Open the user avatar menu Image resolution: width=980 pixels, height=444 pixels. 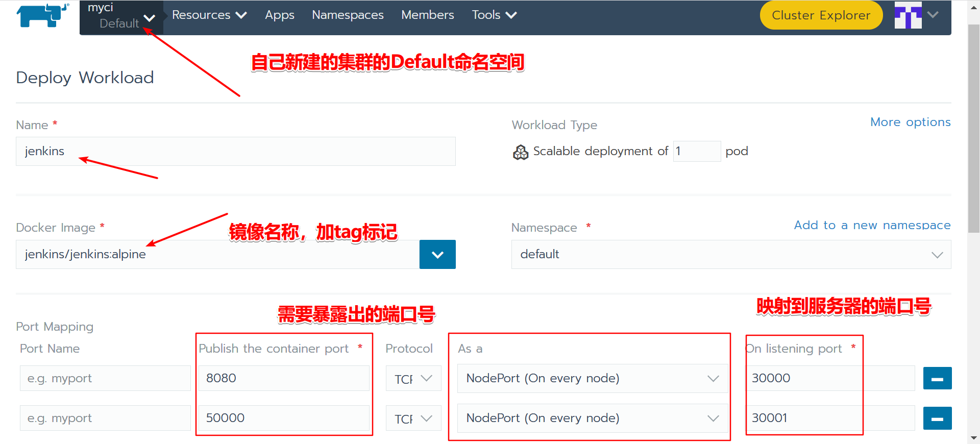[x=908, y=15]
